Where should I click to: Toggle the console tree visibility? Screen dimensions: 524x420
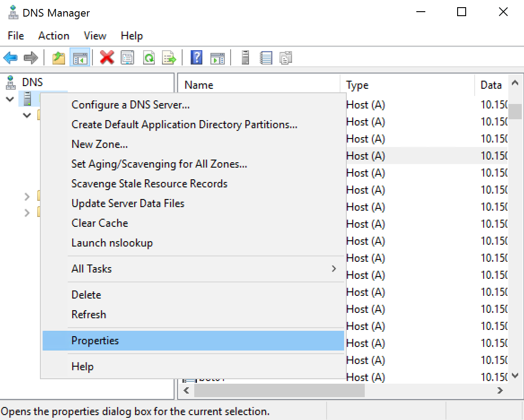pyautogui.click(x=80, y=57)
